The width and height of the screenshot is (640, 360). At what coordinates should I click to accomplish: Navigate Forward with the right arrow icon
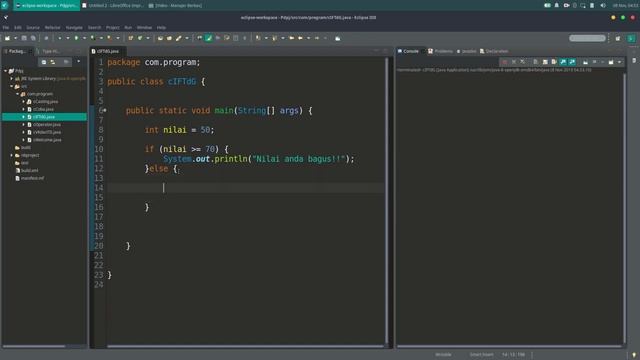[x=317, y=38]
